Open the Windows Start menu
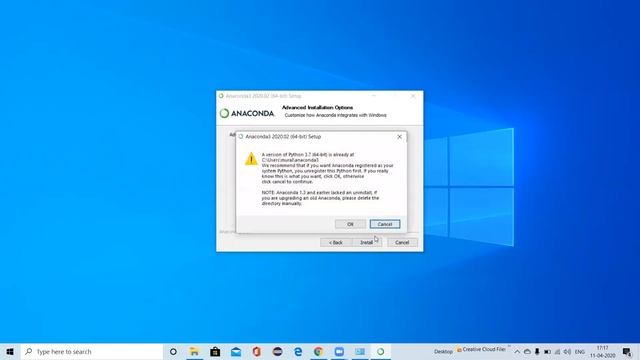This screenshot has width=640, height=360. pos(10,351)
